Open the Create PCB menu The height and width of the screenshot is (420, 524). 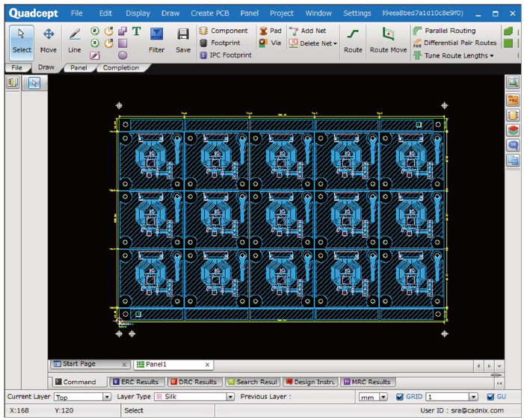pyautogui.click(x=212, y=13)
